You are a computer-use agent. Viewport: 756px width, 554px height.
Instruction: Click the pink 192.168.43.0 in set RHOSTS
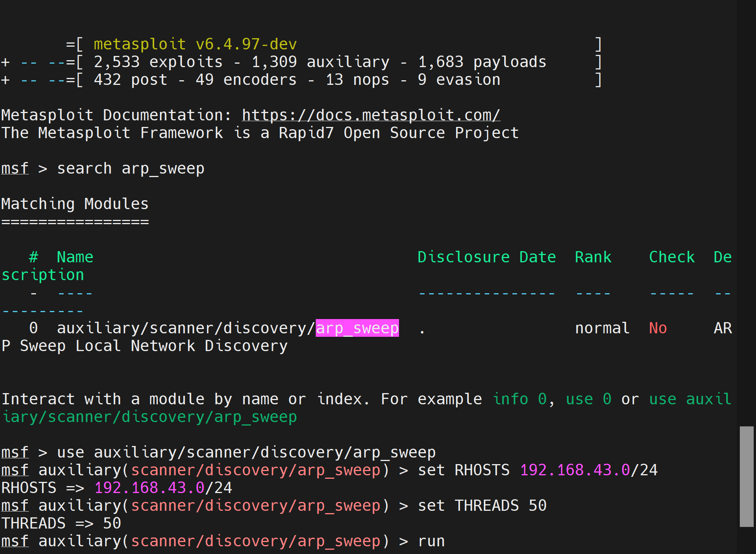tap(574, 470)
